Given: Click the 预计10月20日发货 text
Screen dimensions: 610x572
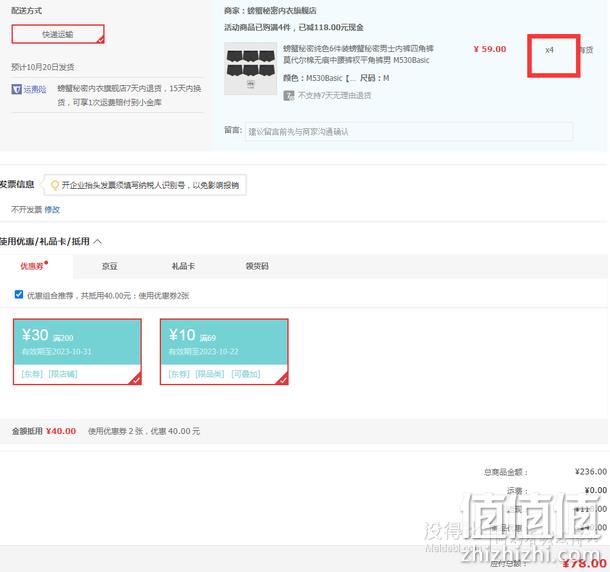Looking at the screenshot, I should (43, 67).
